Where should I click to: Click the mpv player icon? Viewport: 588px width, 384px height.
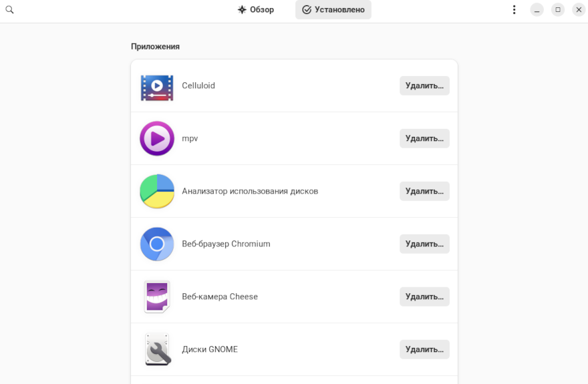tap(157, 139)
